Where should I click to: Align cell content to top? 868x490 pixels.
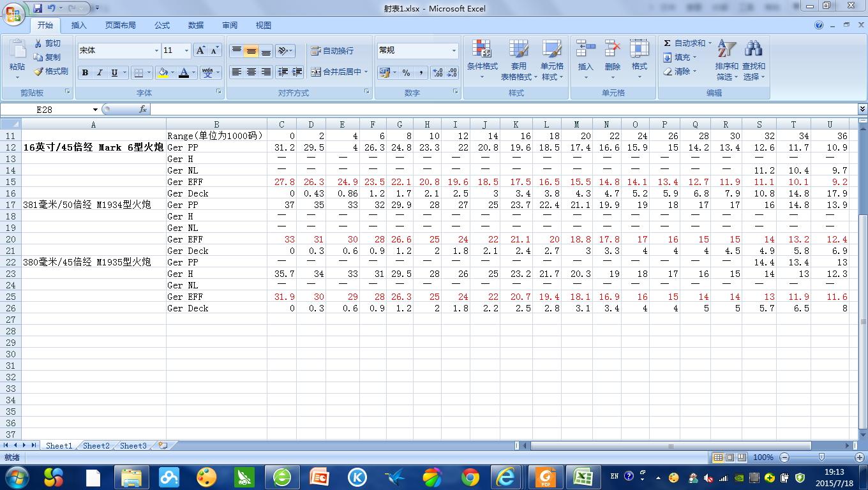(237, 50)
